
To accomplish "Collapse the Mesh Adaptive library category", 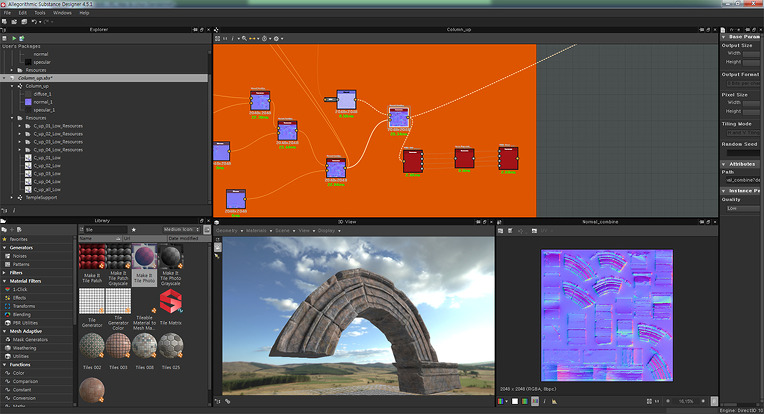I will click(4, 331).
